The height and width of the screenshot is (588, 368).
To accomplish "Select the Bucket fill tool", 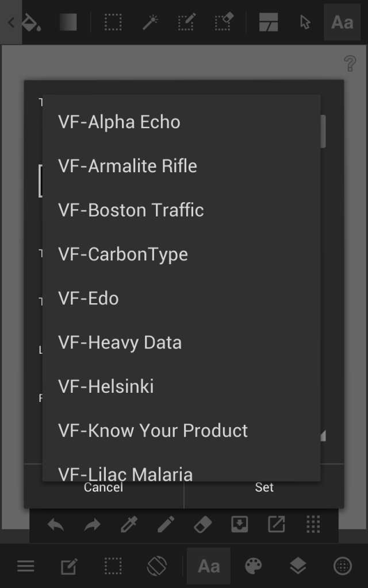I will click(32, 22).
